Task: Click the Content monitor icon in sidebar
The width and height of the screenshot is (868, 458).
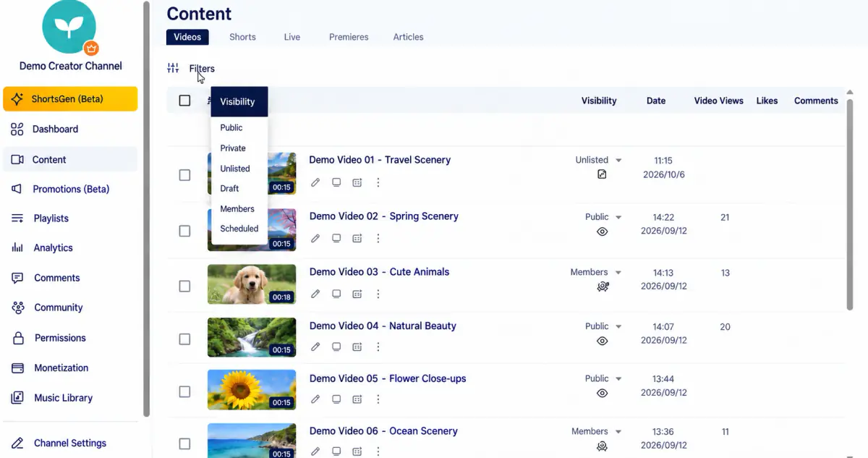Action: click(x=17, y=159)
